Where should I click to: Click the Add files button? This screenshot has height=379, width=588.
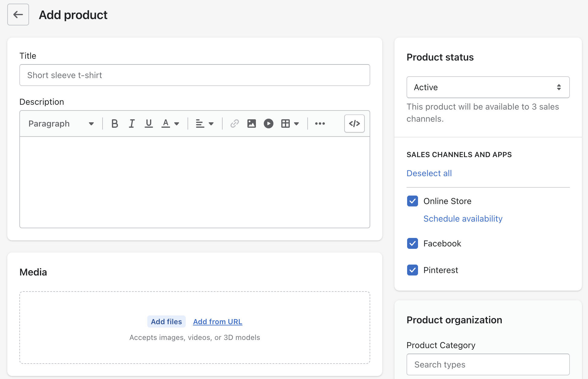(166, 321)
